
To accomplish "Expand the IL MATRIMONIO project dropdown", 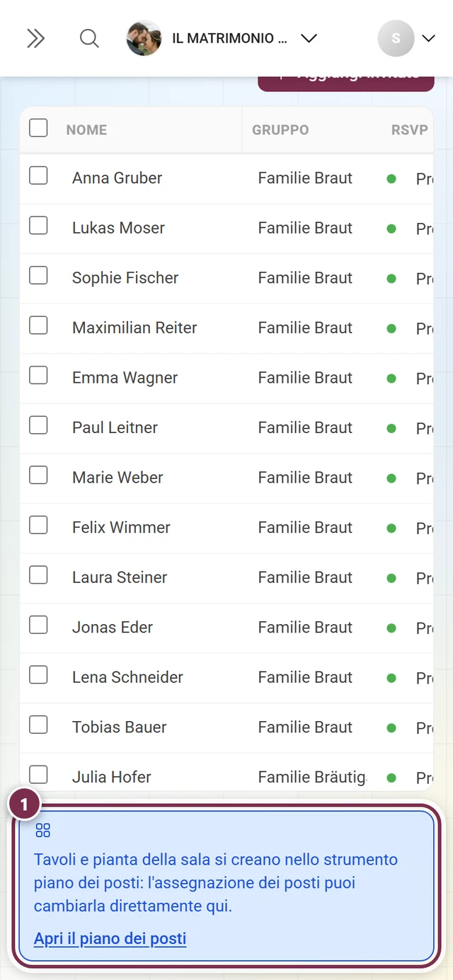I will [309, 38].
